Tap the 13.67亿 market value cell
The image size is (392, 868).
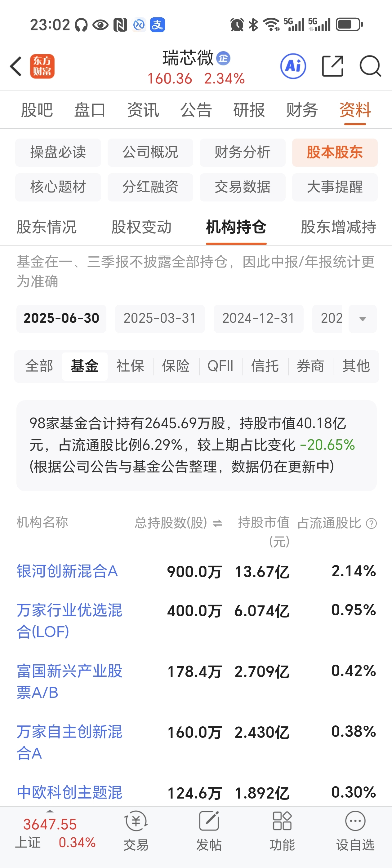pos(262,572)
